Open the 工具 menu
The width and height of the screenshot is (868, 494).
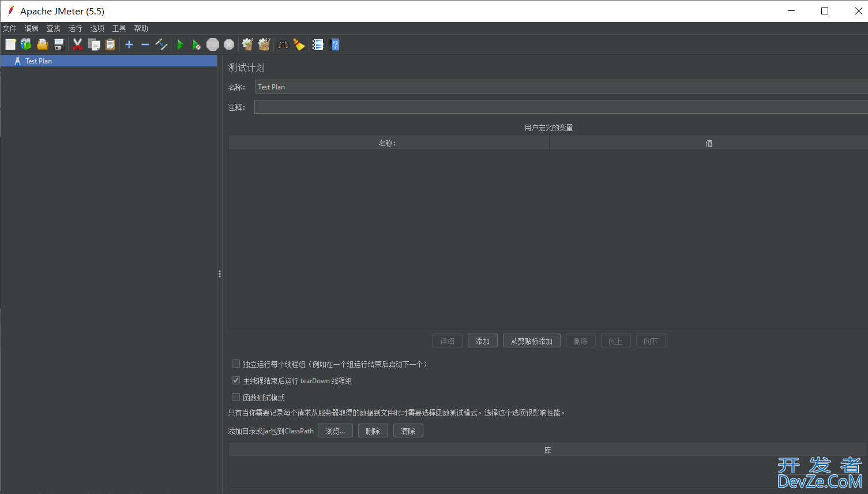coord(119,28)
